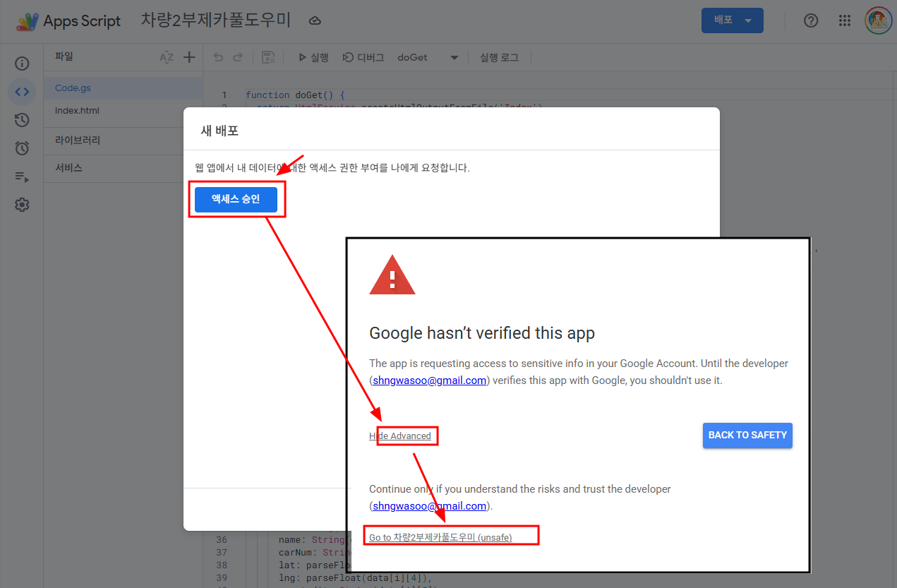Click line number 38 in editor gutter
Screen dimensions: 897x588
(x=222, y=565)
